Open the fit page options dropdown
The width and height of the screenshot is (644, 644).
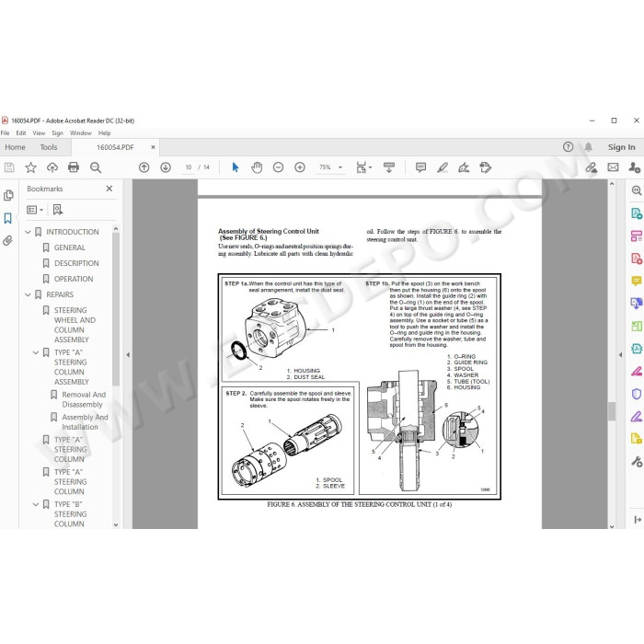(364, 167)
